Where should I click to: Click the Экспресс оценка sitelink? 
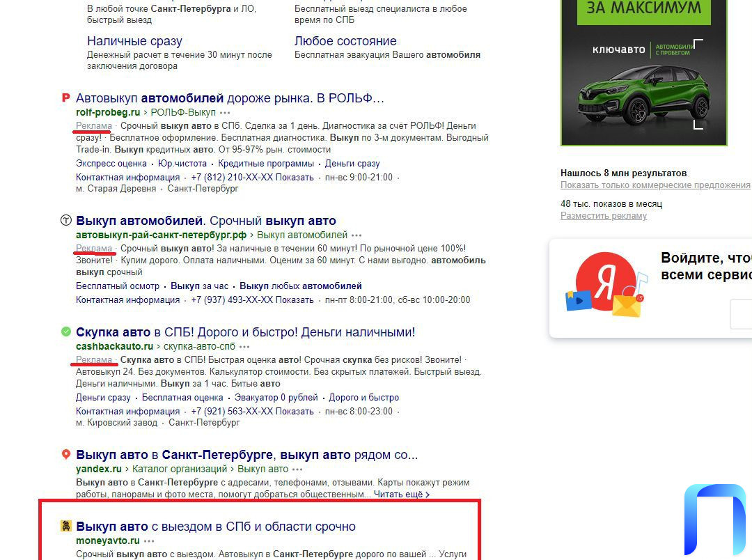(111, 164)
